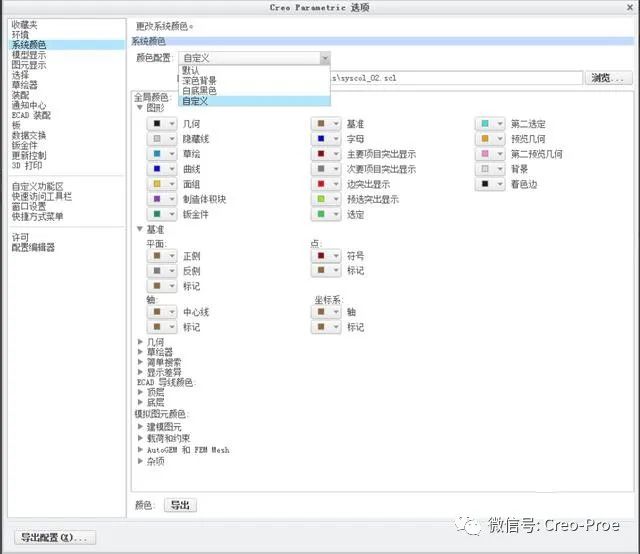Open the 第二选定 color swatch
The width and height of the screenshot is (640, 554).
(x=490, y=124)
